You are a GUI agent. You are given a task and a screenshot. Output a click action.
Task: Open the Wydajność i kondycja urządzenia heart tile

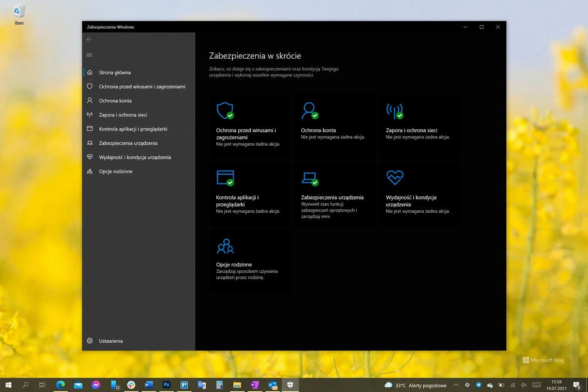point(420,194)
